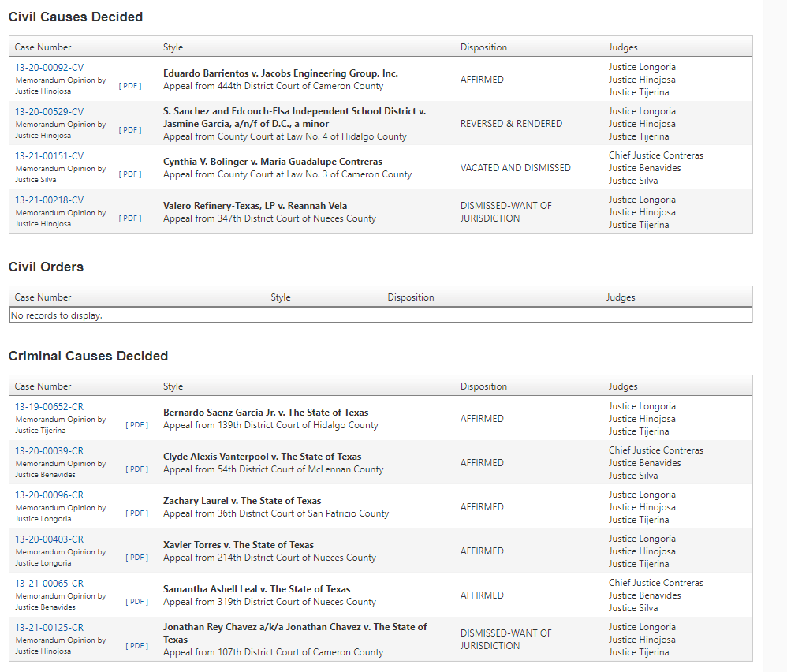Select the Civil Causes Decided heading

coord(76,17)
